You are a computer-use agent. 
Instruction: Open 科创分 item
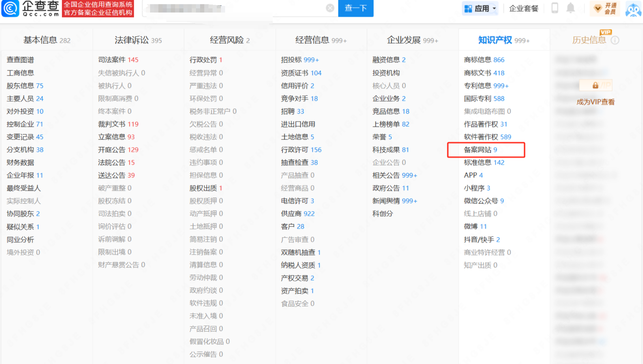382,214
